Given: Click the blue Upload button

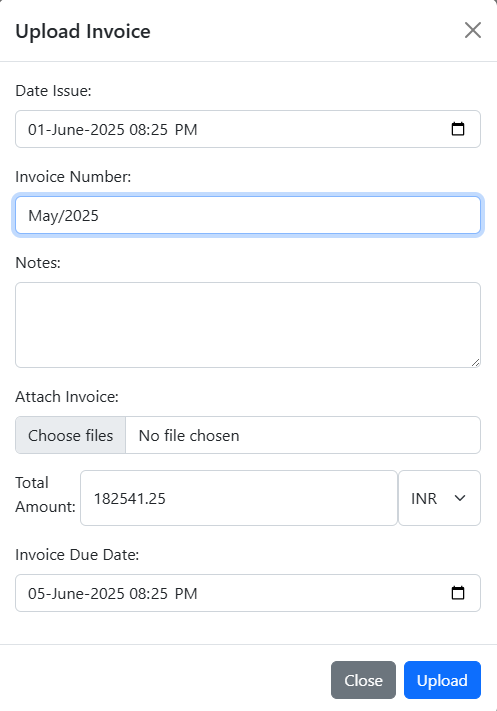Looking at the screenshot, I should pyautogui.click(x=442, y=680).
